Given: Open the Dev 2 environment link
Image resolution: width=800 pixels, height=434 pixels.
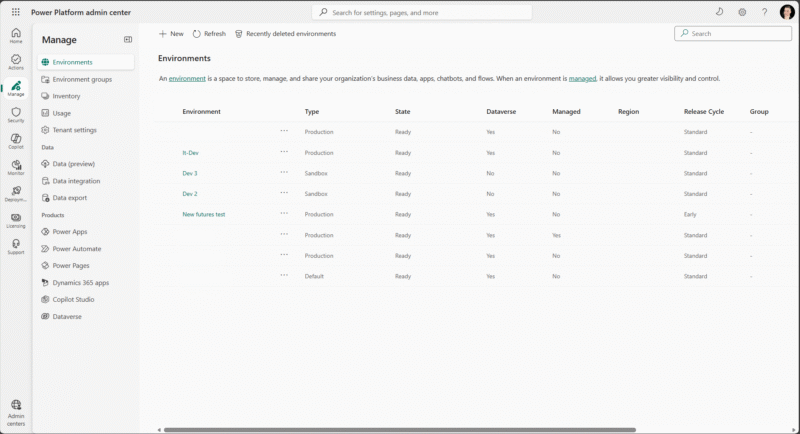Looking at the screenshot, I should tap(190, 194).
